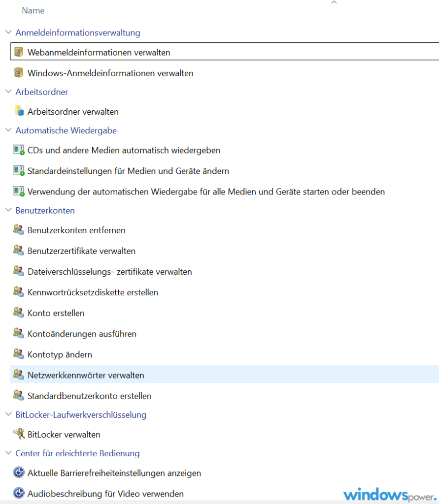Click the vault icon for Windows-Anmeldeinformationen verwalten
The width and height of the screenshot is (439, 504).
(x=19, y=73)
